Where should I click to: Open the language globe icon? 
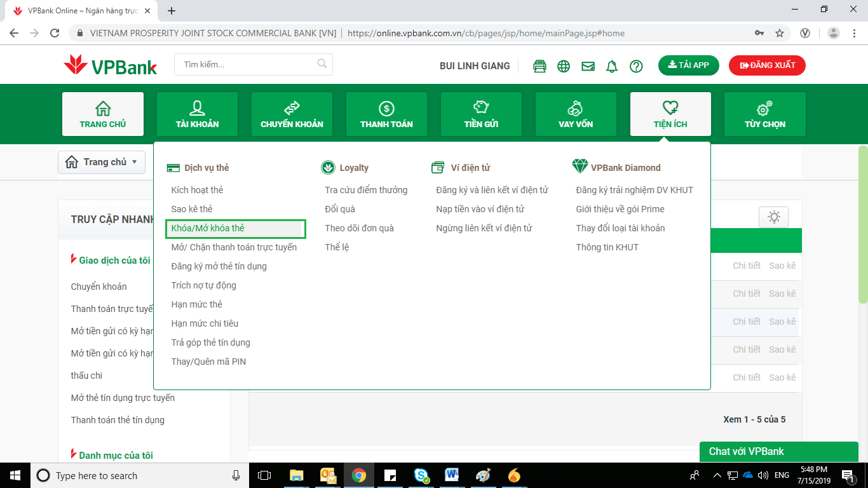click(x=564, y=66)
